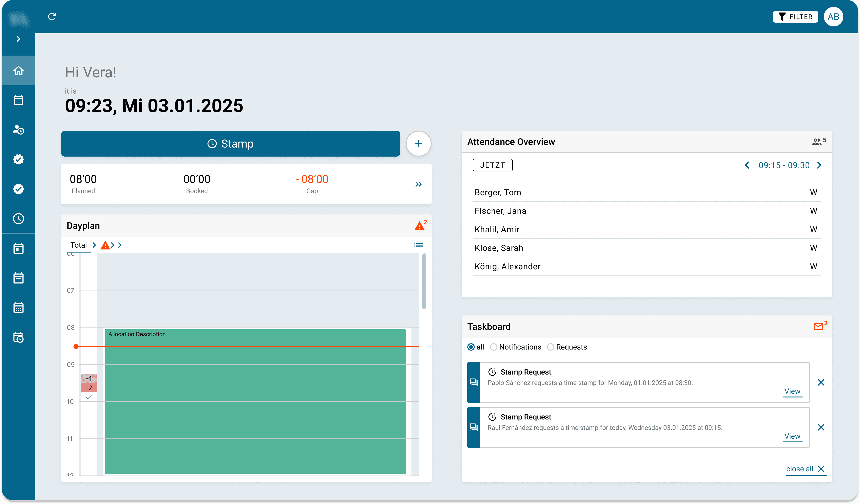This screenshot has height=504, width=860.
Task: Go to next attendance time slot
Action: 819,165
